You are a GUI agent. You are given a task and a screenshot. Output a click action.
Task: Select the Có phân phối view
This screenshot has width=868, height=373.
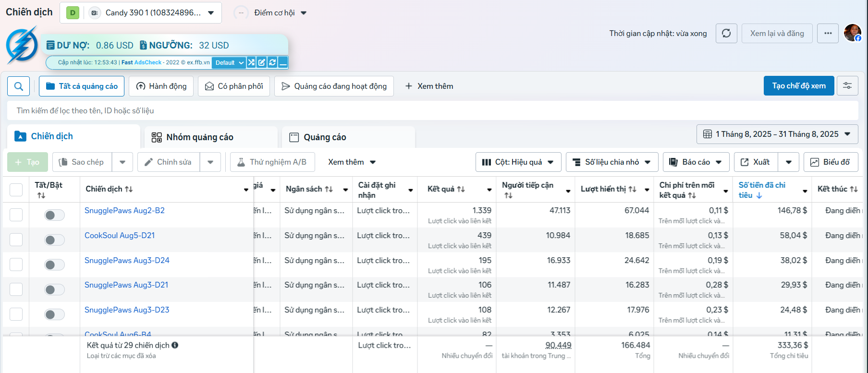[x=234, y=86]
